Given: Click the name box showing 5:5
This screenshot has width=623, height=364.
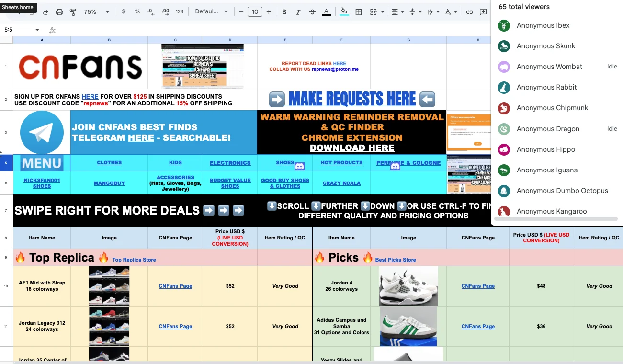Looking at the screenshot, I should pos(18,30).
